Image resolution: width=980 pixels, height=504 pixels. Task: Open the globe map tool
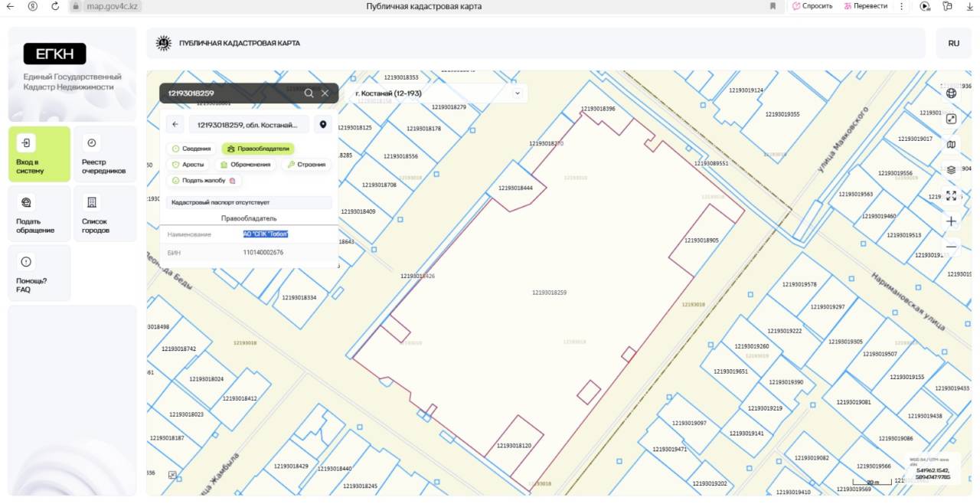[951, 93]
